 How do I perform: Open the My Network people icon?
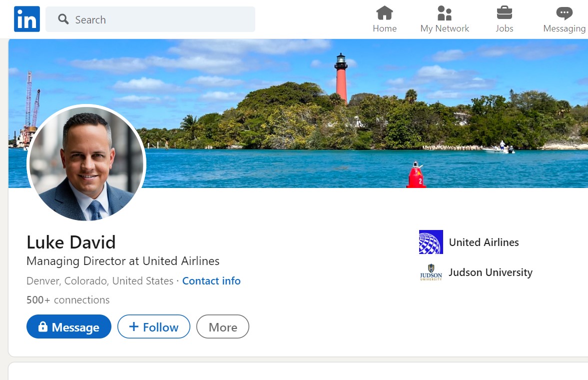444,12
